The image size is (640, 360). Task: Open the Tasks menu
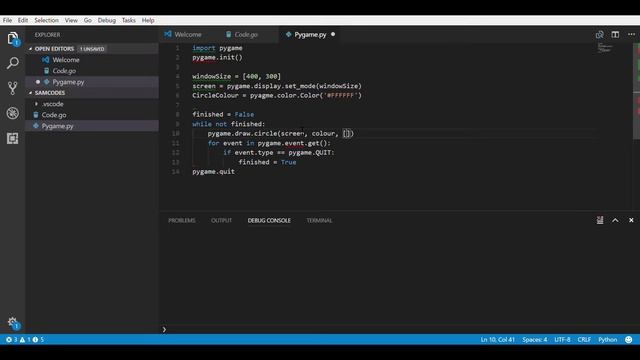point(129,20)
